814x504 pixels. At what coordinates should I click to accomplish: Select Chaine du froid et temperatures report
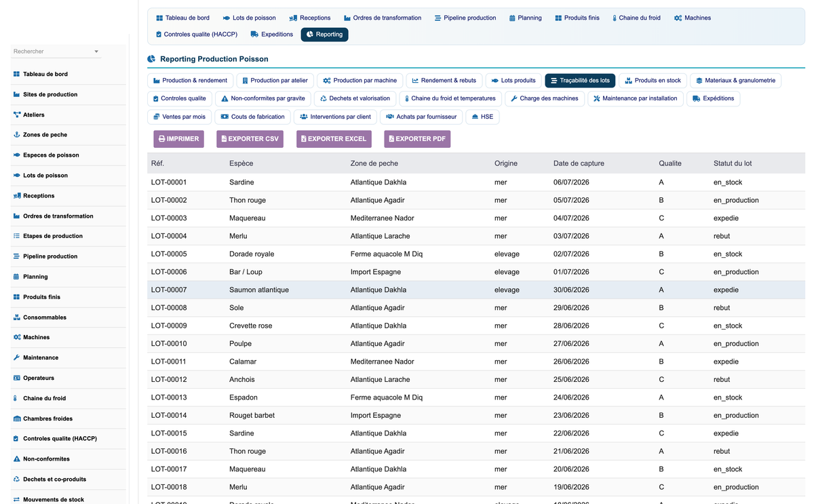[x=450, y=98]
